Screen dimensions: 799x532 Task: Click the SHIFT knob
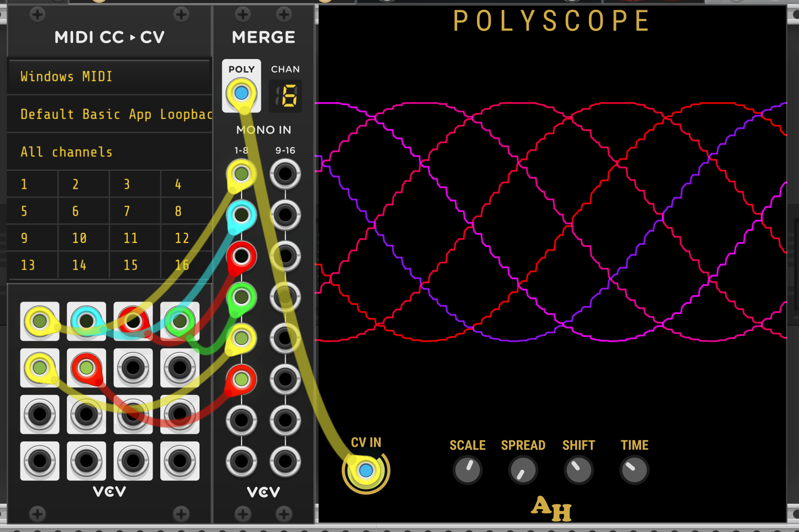[579, 470]
